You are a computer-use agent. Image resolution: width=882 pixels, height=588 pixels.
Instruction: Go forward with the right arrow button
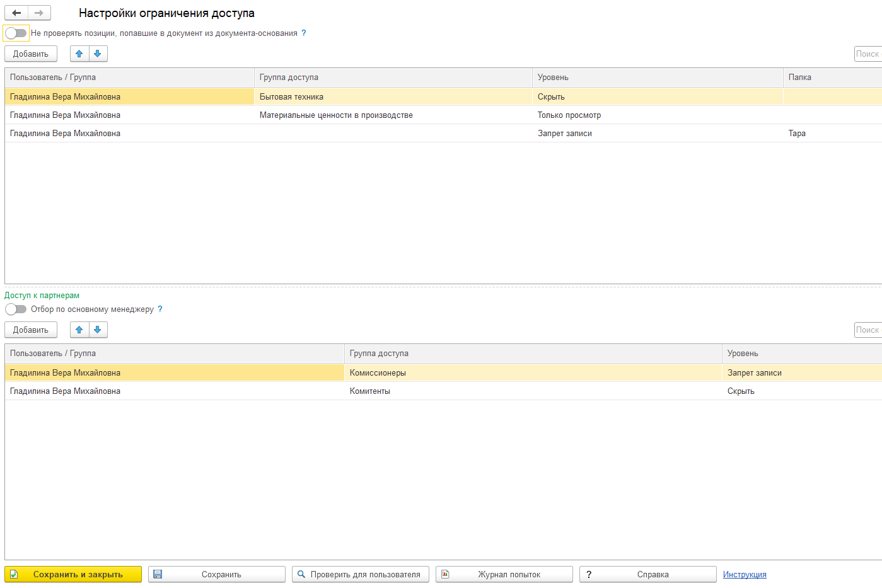pos(39,13)
